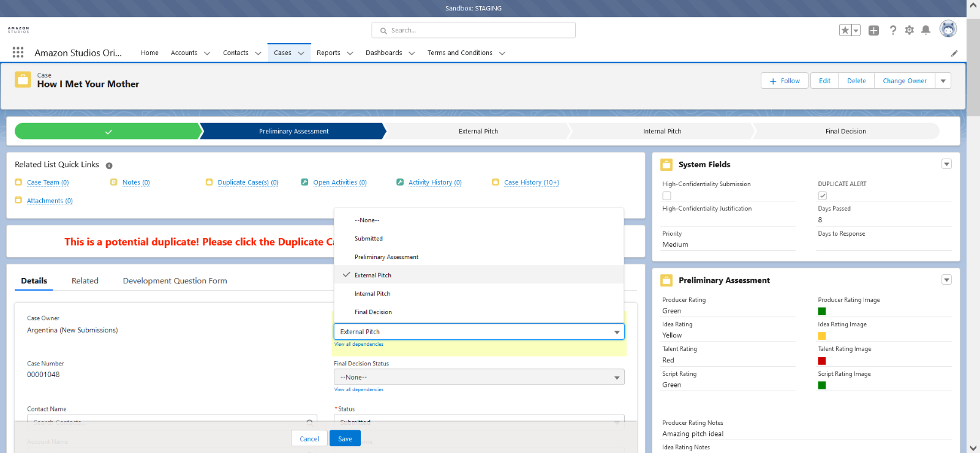Expand the Terms and Conditions chevron
Screen dimensions: 980x453
click(x=502, y=53)
